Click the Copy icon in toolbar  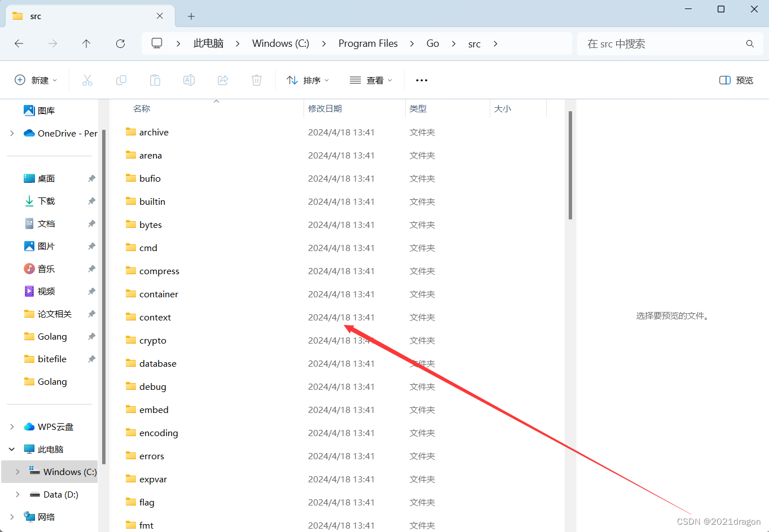[121, 80]
